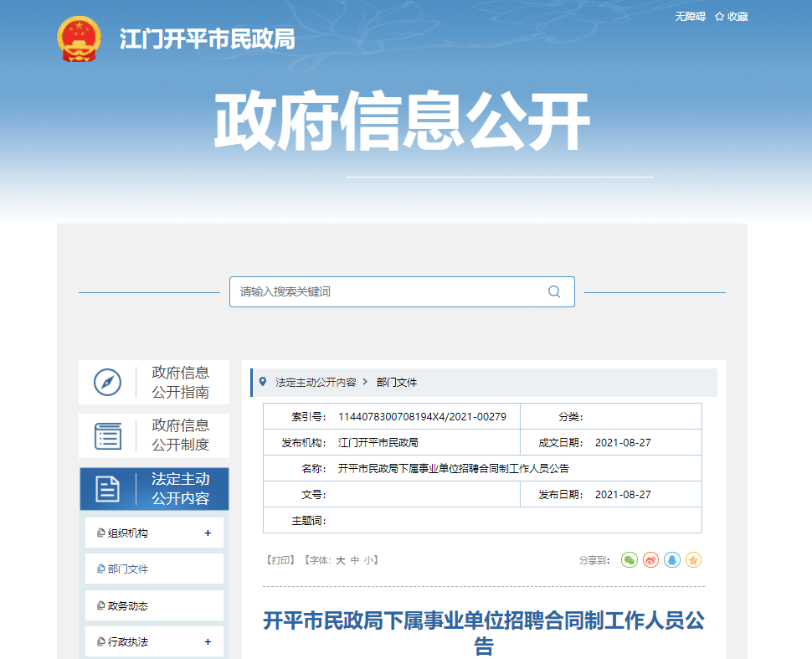Go to 法定主动公开内容 breadcrumb

(316, 383)
